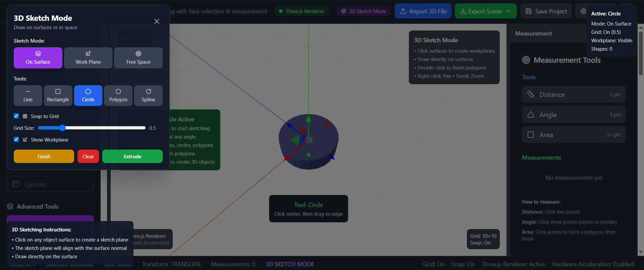Click the Hardware Acceleration: Enabled status
This screenshot has width=644, height=270.
tap(593, 264)
